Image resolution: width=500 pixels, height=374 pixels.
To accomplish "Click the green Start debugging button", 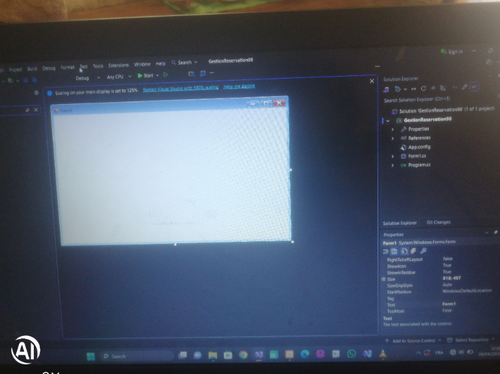I will click(x=145, y=76).
